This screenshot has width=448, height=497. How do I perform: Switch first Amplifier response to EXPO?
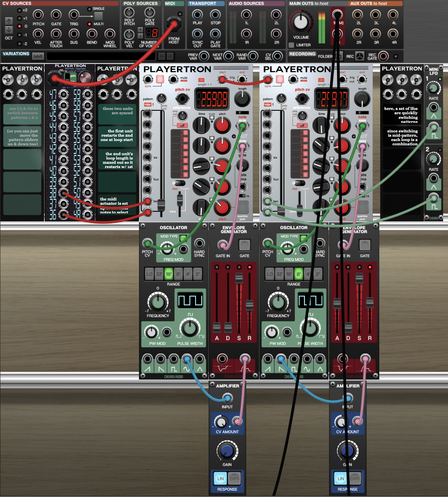click(x=234, y=479)
